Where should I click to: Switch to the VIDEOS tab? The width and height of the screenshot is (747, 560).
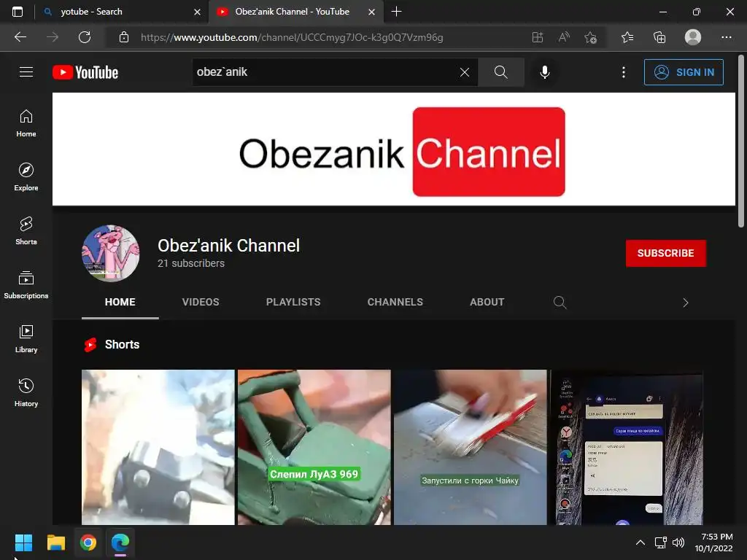coord(201,302)
